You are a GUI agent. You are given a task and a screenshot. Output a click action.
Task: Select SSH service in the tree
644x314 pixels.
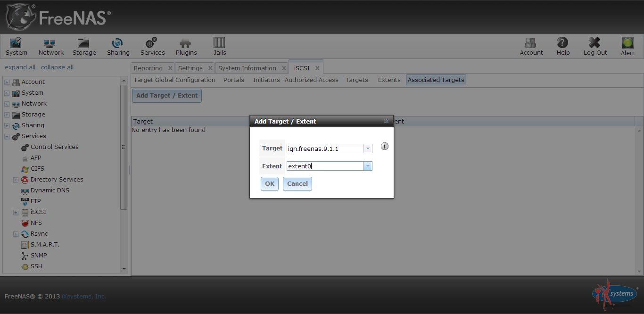(36, 266)
